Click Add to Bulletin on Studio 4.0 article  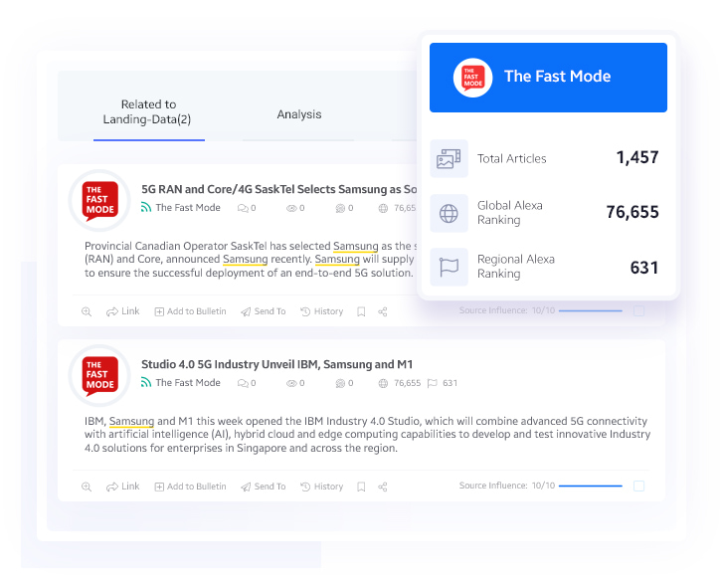click(x=191, y=487)
